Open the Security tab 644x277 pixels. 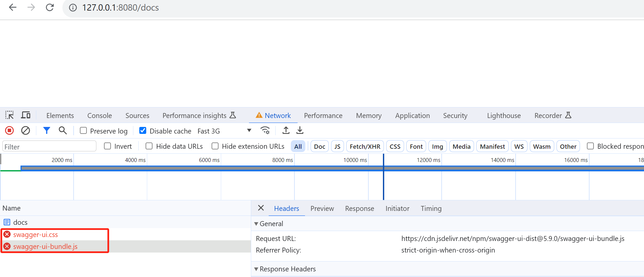coord(455,115)
